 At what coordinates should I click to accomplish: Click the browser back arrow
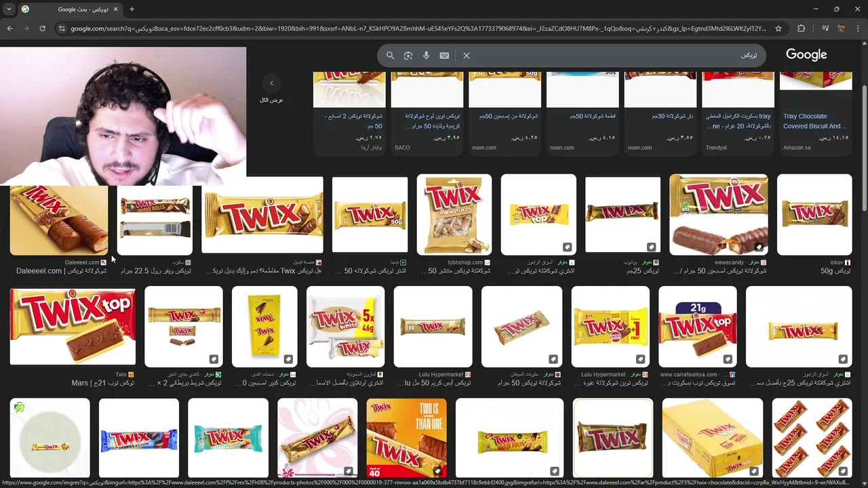pyautogui.click(x=9, y=28)
